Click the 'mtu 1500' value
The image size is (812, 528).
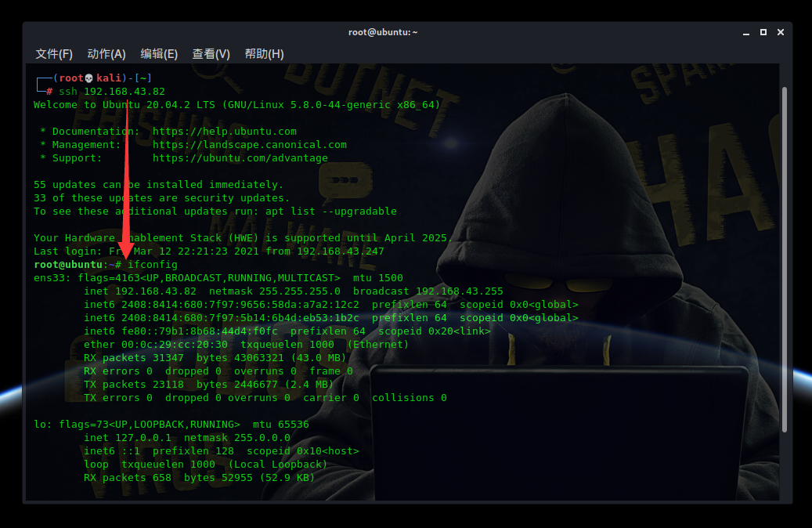pyautogui.click(x=378, y=278)
